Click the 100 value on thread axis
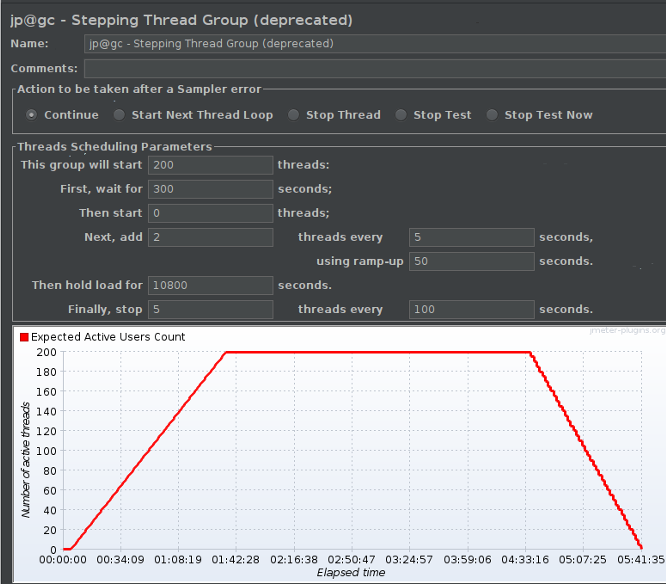Viewport: 666px width, 585px height. pos(46,451)
